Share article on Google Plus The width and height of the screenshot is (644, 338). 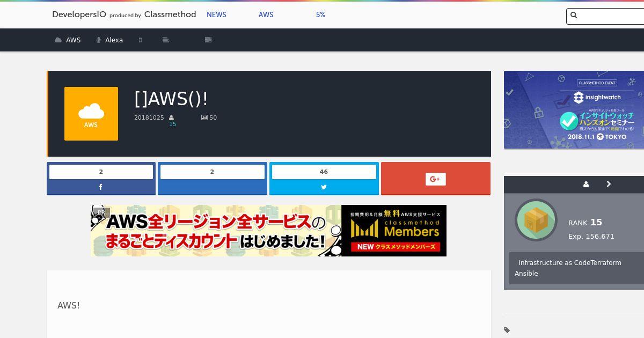click(x=436, y=179)
